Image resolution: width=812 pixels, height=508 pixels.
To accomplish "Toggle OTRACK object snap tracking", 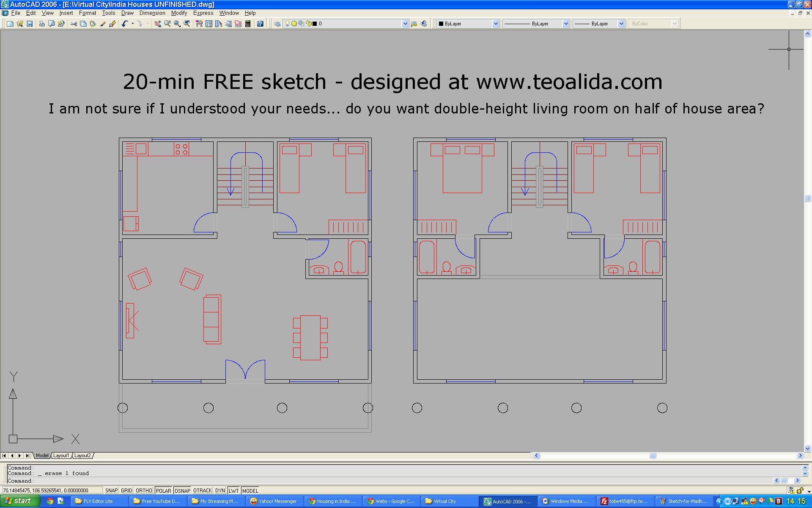I will (x=203, y=490).
